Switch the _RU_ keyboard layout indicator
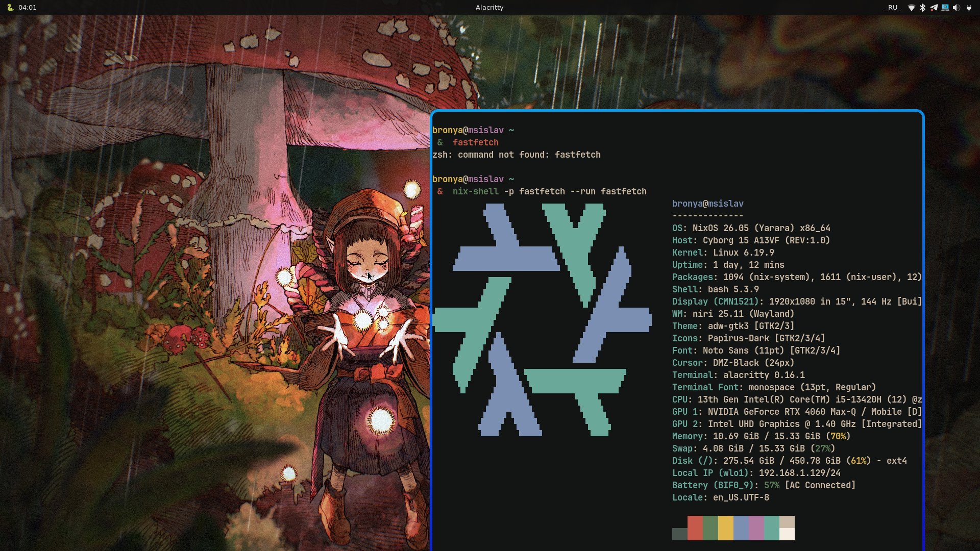This screenshot has height=551, width=980. coord(893,8)
